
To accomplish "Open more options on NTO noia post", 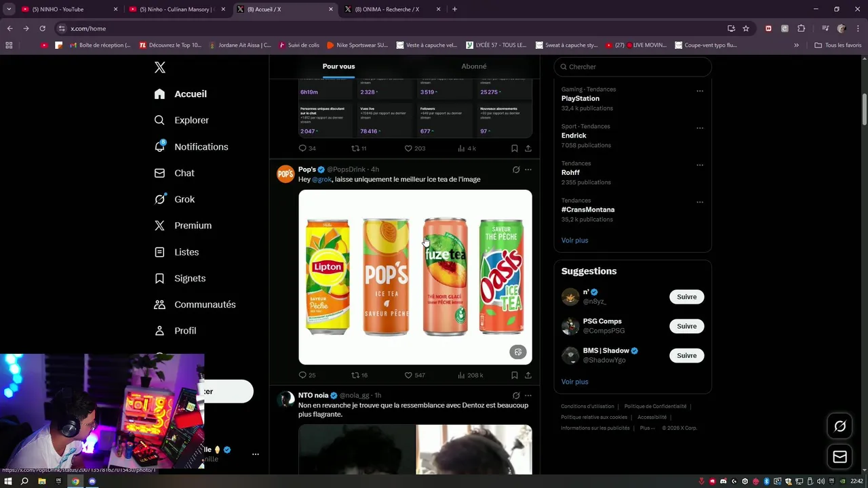I will 528,395.
